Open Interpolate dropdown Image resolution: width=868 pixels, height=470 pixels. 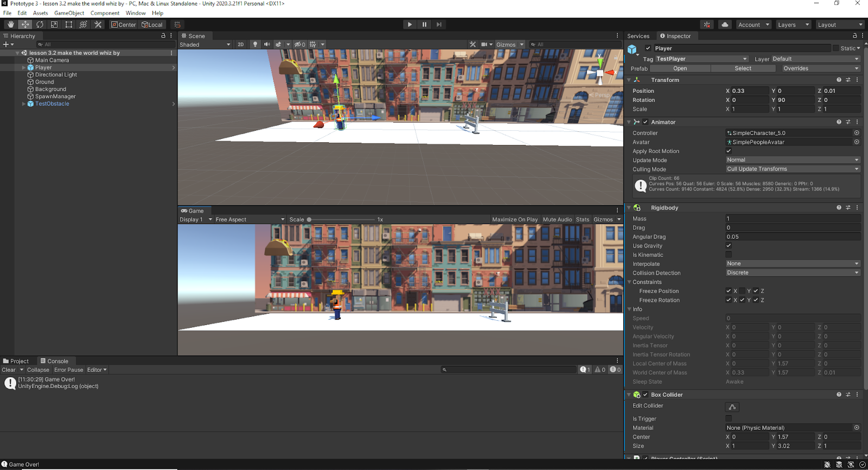(793, 264)
